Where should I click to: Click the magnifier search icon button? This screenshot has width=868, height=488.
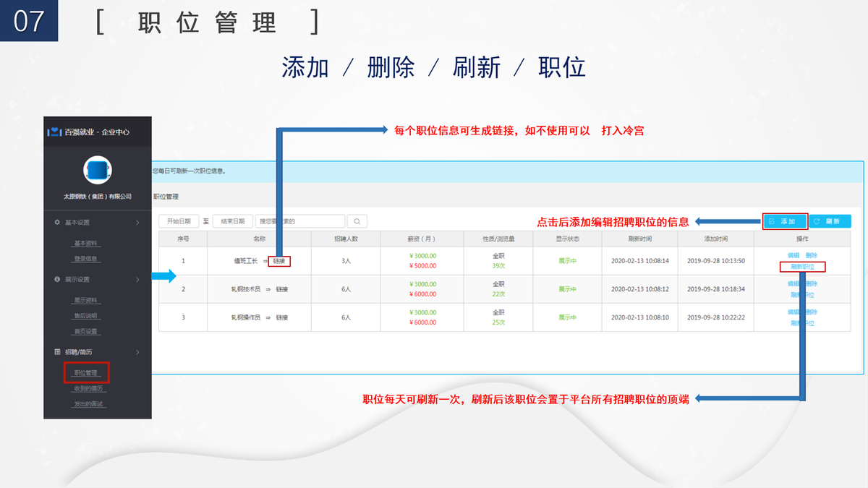click(357, 221)
